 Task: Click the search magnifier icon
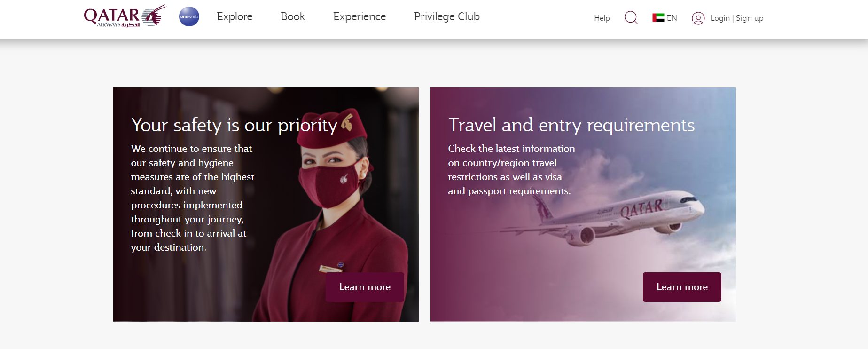point(631,17)
